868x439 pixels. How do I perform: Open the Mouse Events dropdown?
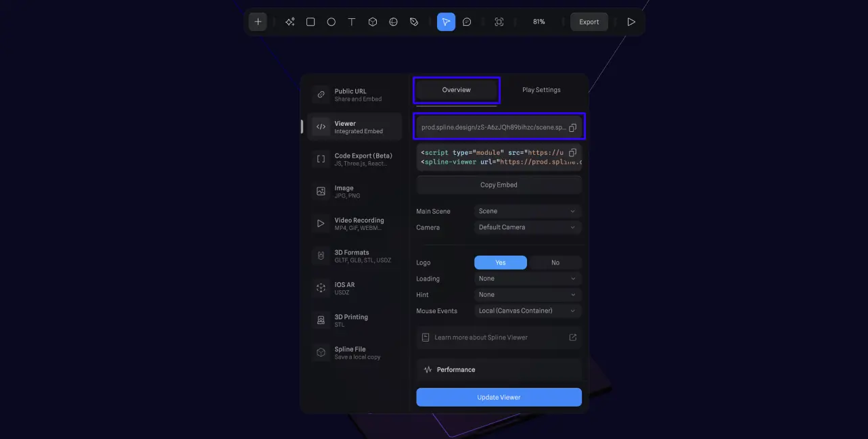[527, 310]
